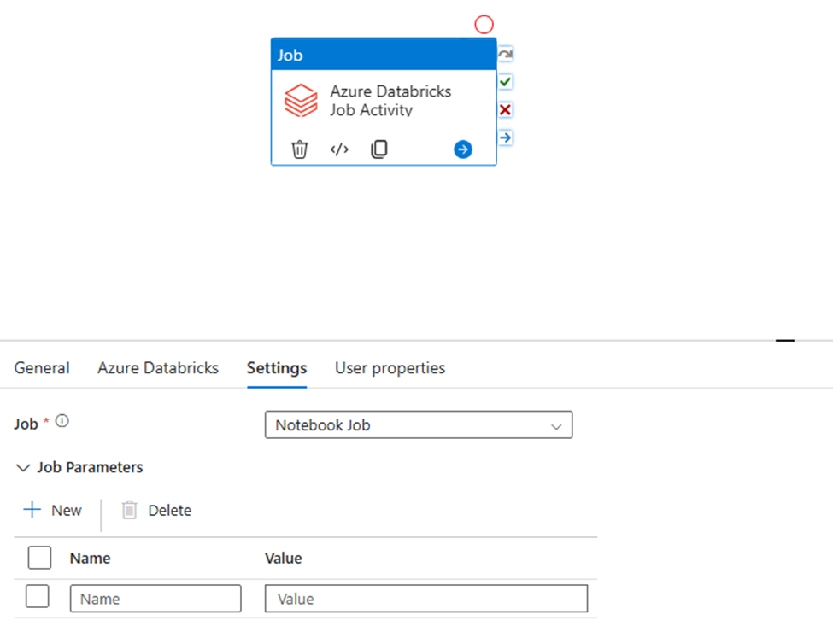Focus the parameter Name input field

tap(155, 599)
